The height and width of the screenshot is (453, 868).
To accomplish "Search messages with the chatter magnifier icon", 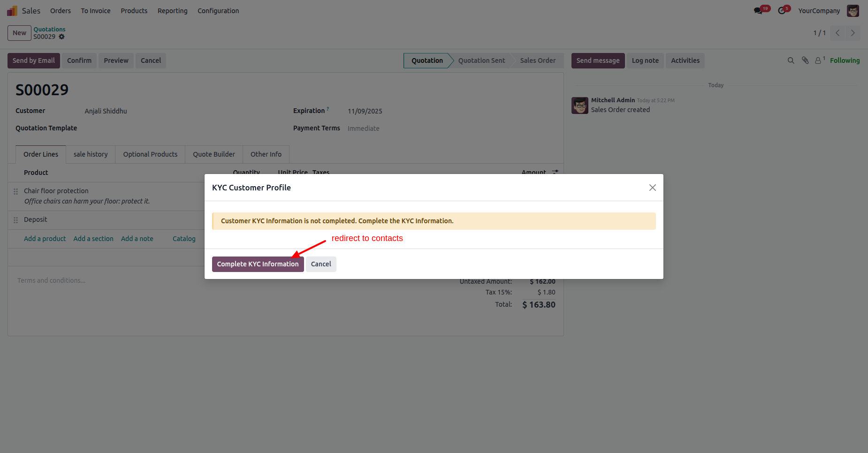I will (x=791, y=60).
